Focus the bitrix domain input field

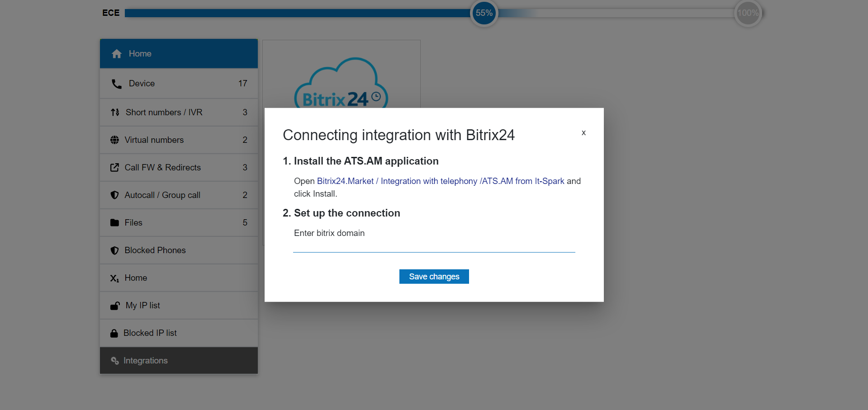[x=434, y=245]
